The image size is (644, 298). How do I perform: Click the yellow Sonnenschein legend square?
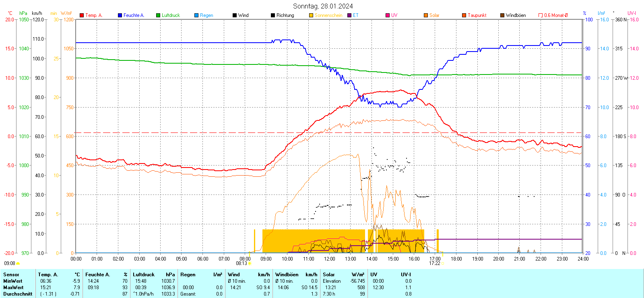coord(311,15)
